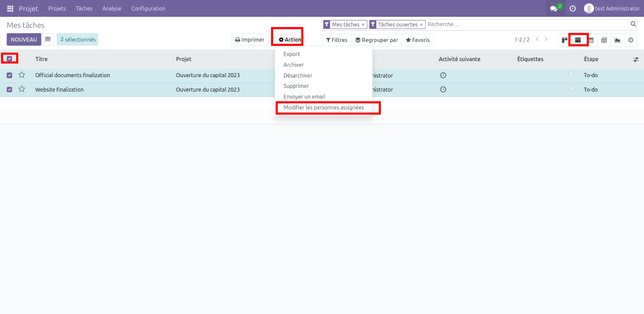Image resolution: width=644 pixels, height=314 pixels.
Task: Choose Modifier les personnes assignées
Action: [x=323, y=107]
